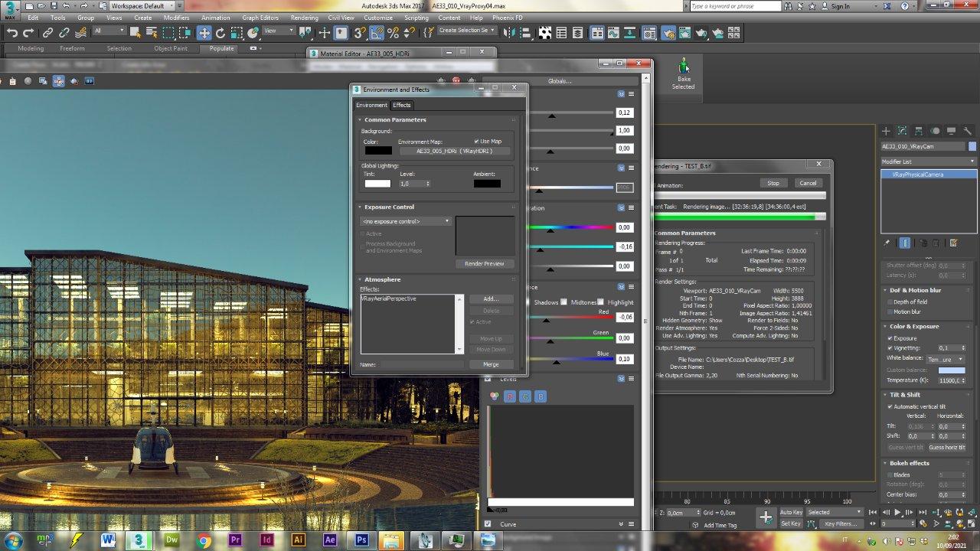Toggle the Exposure checkbox in Color & Exposure

click(x=890, y=338)
